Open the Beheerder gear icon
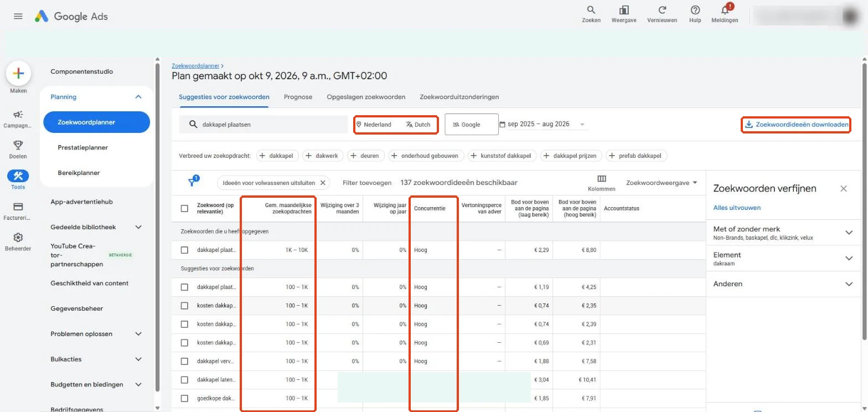The width and height of the screenshot is (868, 412). pos(18,238)
